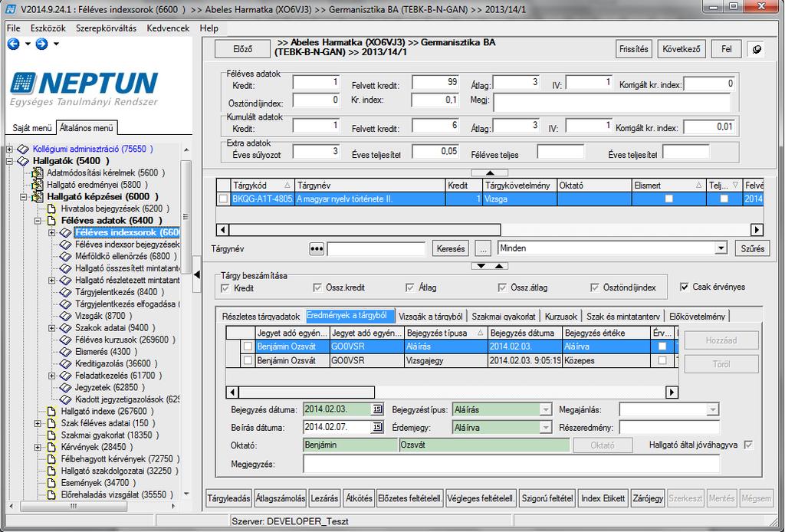Viewport: 785px width, 532px height.
Task: Click the subject grid horizontal scrollbar thumb
Action: coord(364,230)
